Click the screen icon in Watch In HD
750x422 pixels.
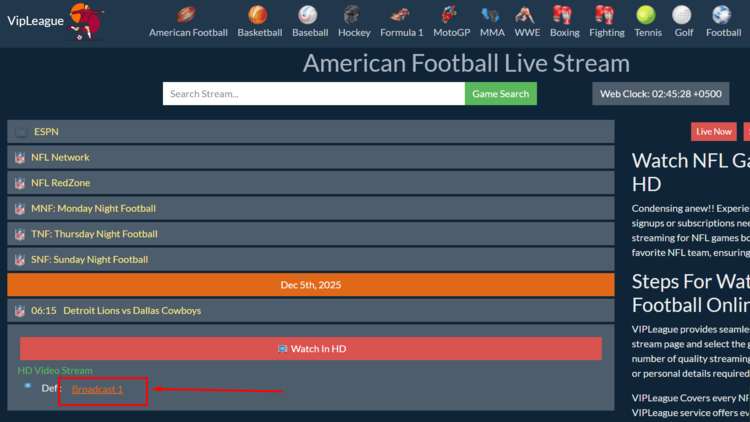[282, 349]
